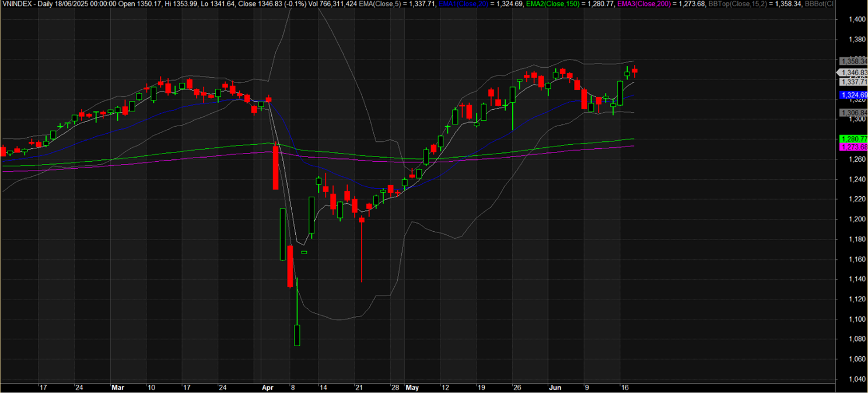Click the green EMA2(Close,150) legend label

pyautogui.click(x=552, y=4)
